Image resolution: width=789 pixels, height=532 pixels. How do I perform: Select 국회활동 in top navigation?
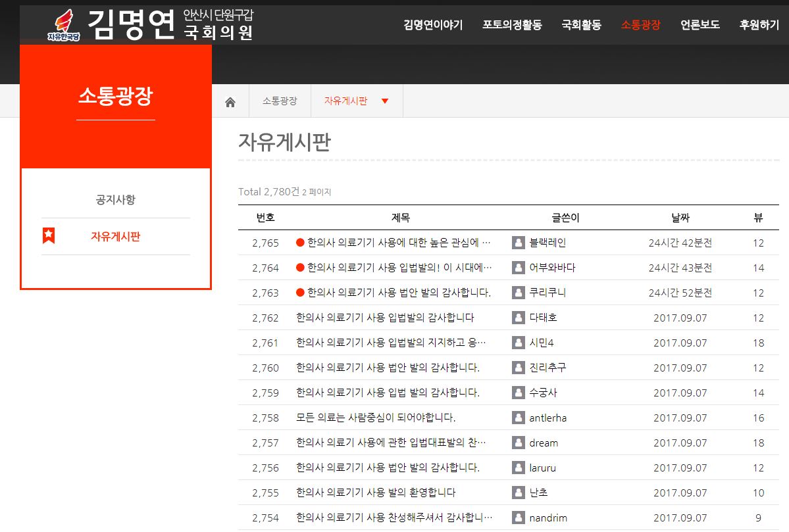pyautogui.click(x=581, y=25)
